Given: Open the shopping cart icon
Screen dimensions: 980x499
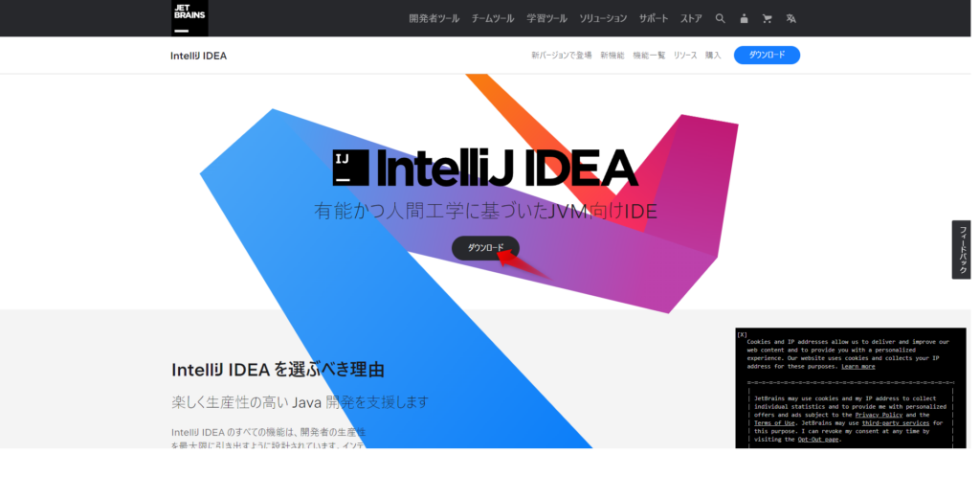Looking at the screenshot, I should click(x=767, y=19).
